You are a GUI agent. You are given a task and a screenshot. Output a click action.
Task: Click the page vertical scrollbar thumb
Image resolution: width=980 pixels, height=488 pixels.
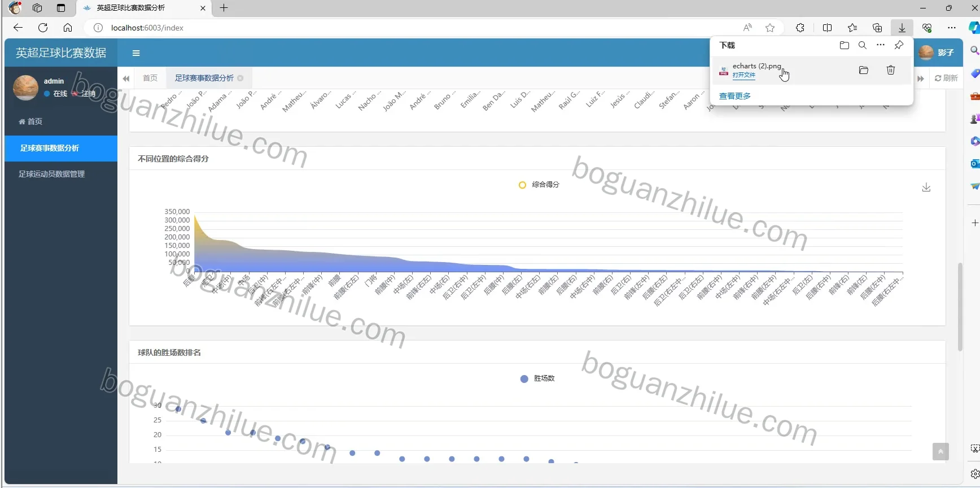pos(960,307)
